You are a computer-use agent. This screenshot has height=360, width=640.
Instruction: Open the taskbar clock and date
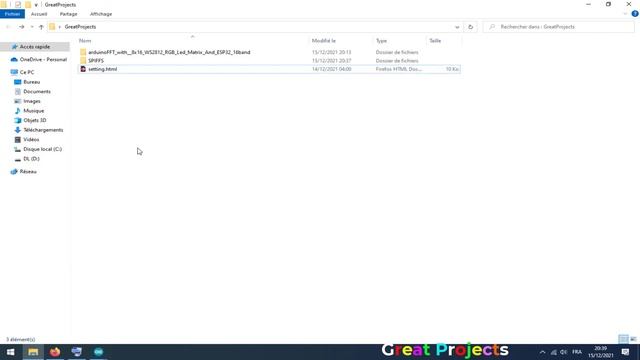tap(600, 352)
